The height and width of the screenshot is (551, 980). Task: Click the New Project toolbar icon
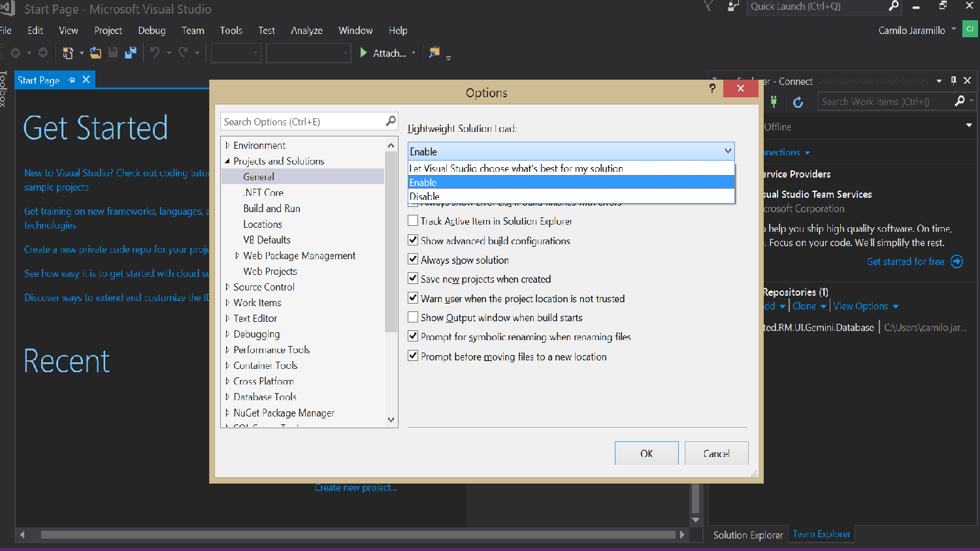click(x=68, y=53)
